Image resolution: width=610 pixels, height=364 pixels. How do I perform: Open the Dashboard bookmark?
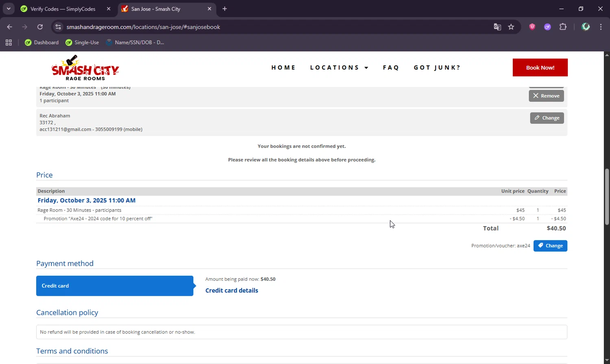[x=42, y=42]
